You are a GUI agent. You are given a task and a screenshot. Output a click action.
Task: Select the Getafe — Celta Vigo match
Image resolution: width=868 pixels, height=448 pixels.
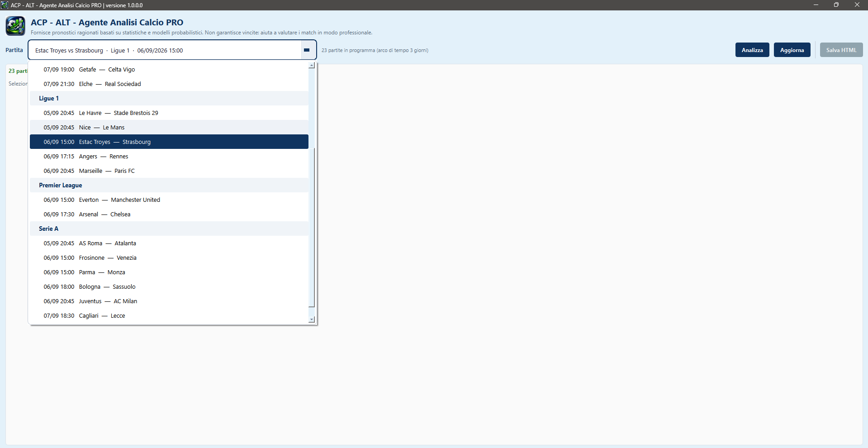click(169, 69)
